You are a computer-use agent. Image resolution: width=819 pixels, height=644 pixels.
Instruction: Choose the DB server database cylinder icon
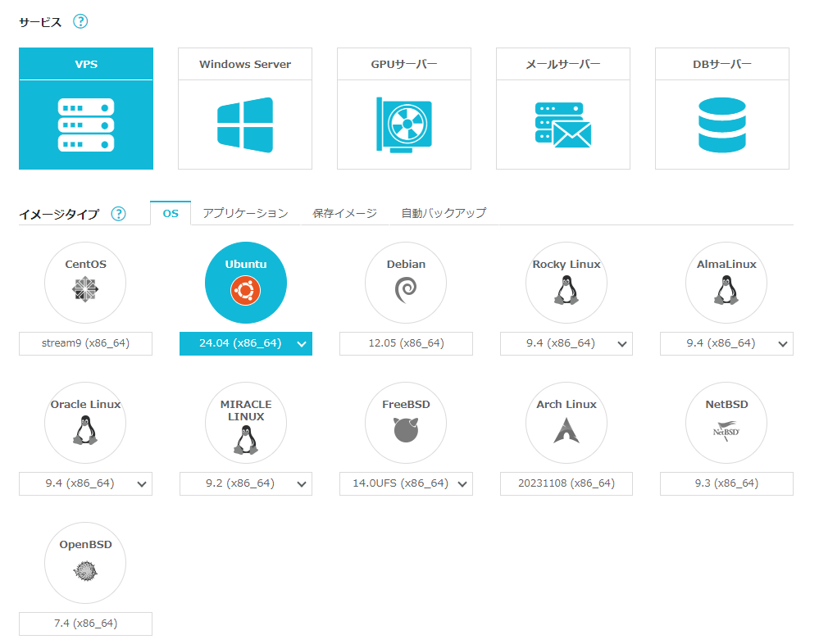722,125
